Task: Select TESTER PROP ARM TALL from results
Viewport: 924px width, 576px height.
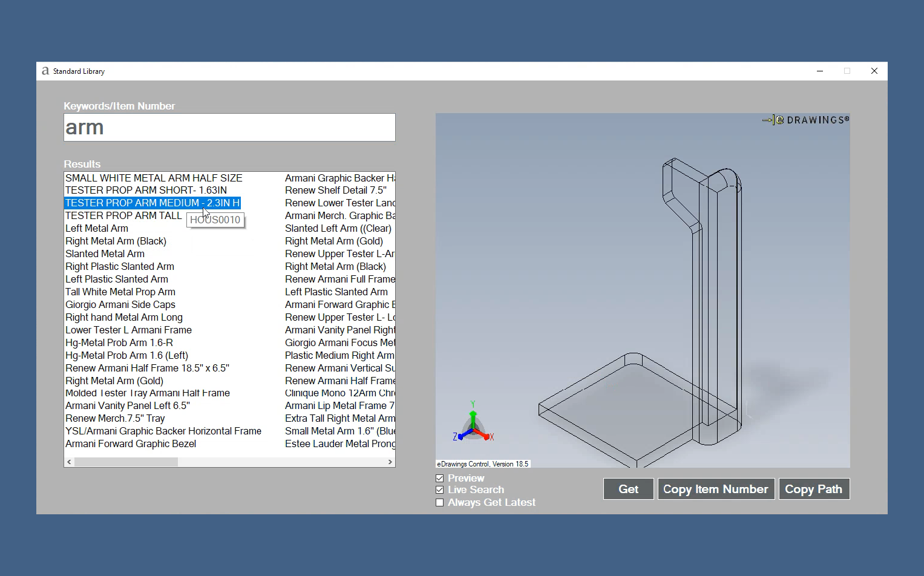Action: coord(123,215)
